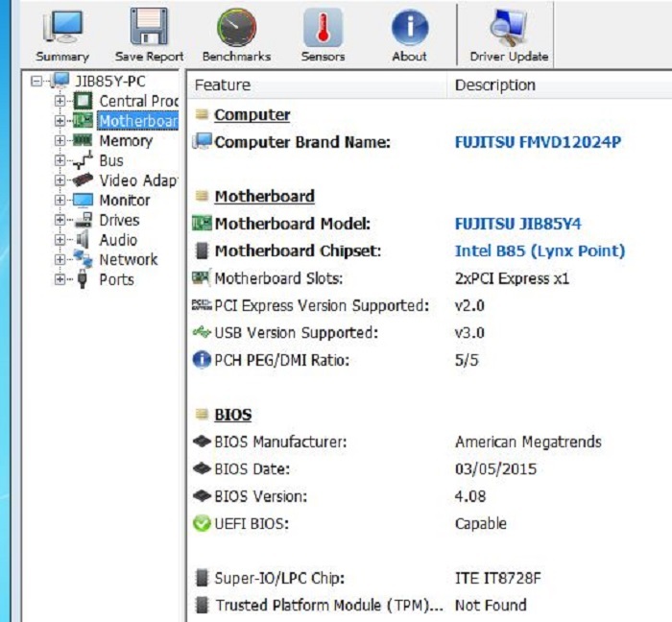Click the Monitor icon in tree
The image size is (672, 622).
pos(83,200)
